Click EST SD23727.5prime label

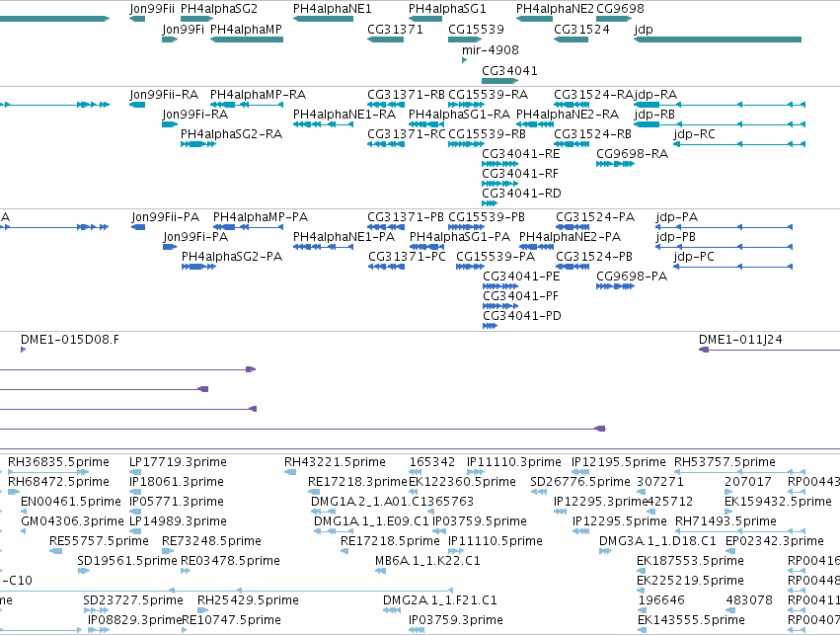[x=133, y=600]
